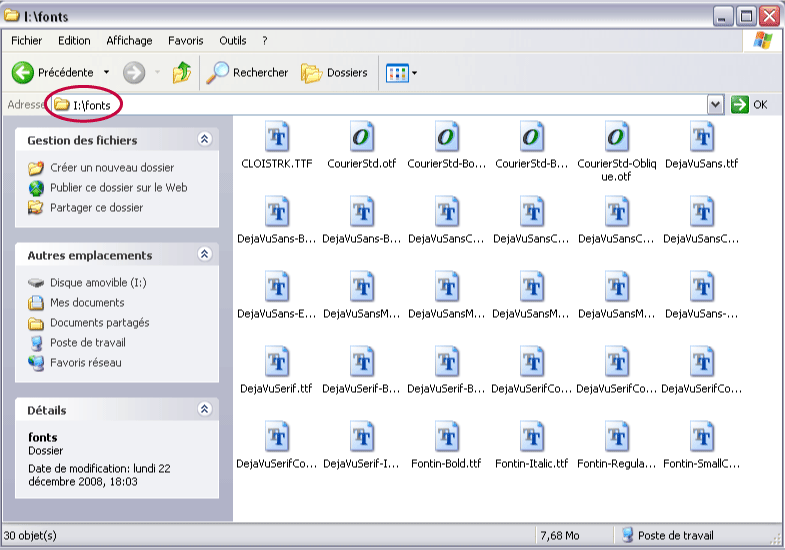Open Disque amovible (I:) location
Viewport: 785px width, 550px height.
(87, 283)
